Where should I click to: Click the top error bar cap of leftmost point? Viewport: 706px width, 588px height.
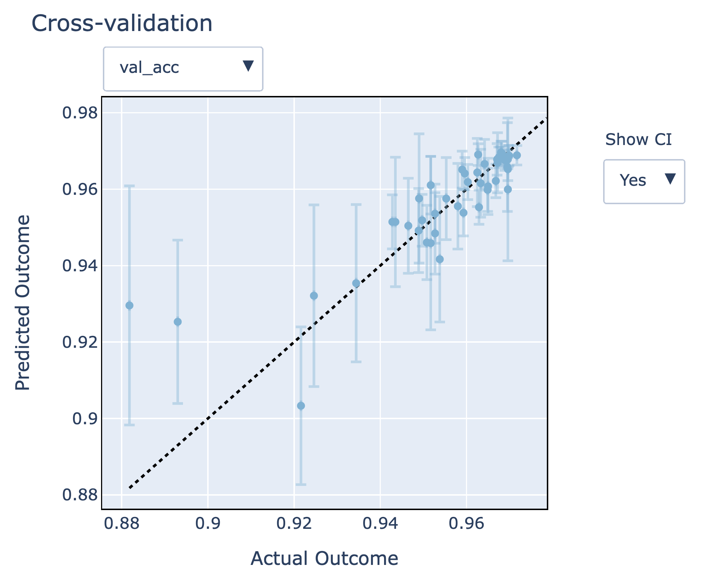(x=129, y=186)
